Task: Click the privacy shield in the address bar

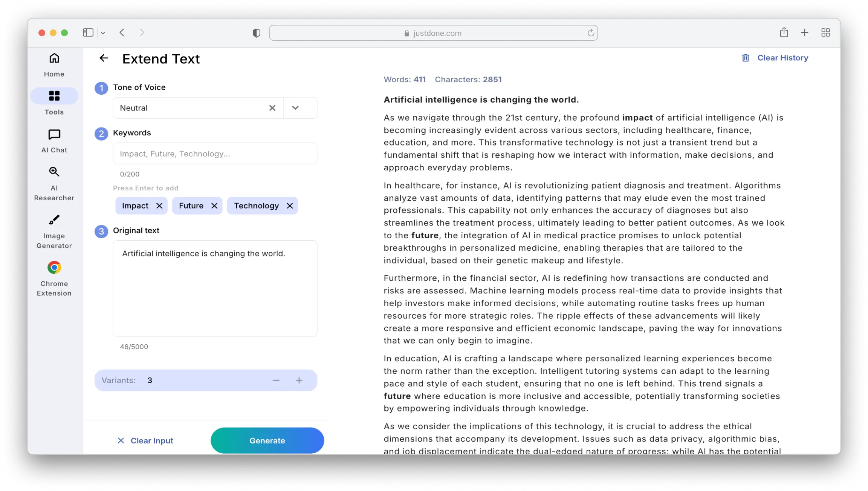Action: click(x=256, y=32)
